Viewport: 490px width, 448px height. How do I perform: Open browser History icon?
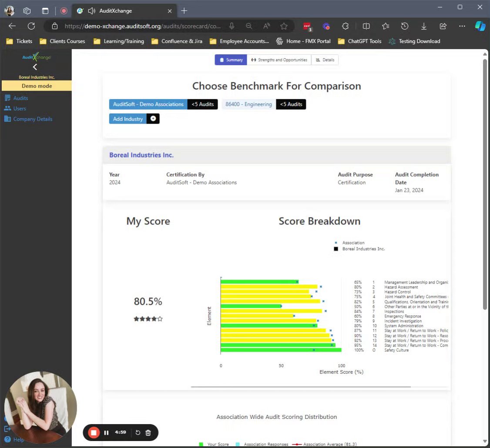coord(405,26)
